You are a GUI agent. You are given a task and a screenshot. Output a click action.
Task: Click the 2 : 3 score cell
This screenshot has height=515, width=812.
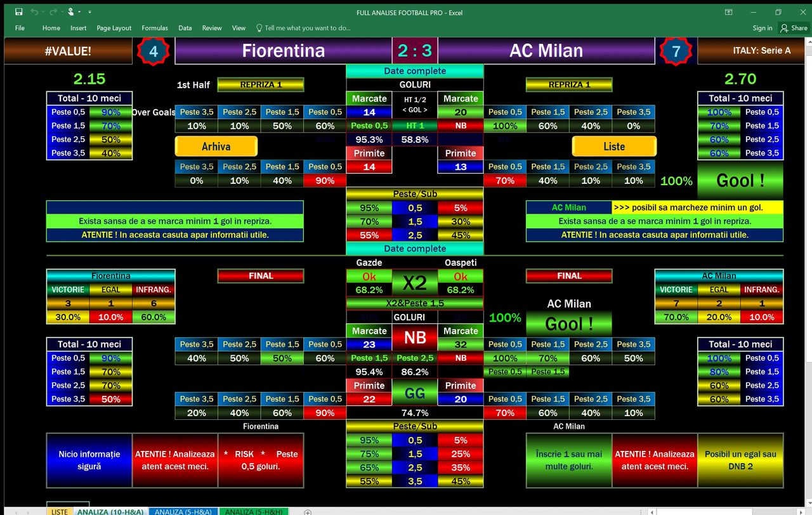[x=415, y=51]
